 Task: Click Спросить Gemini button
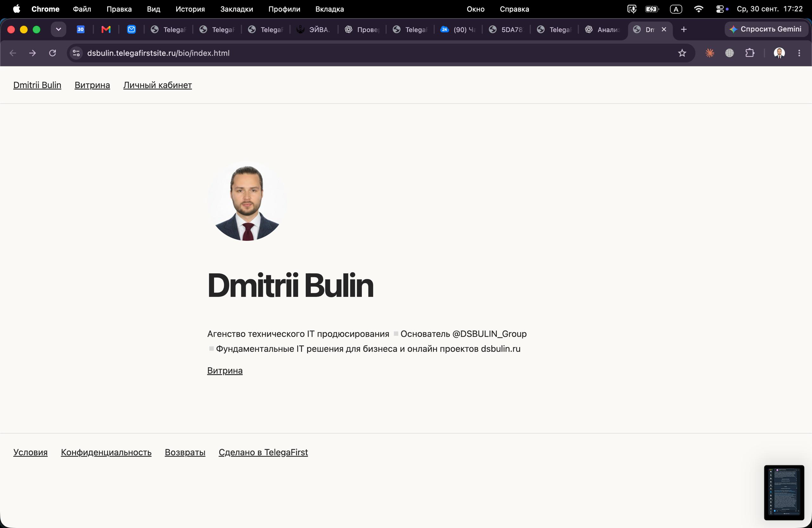(766, 29)
